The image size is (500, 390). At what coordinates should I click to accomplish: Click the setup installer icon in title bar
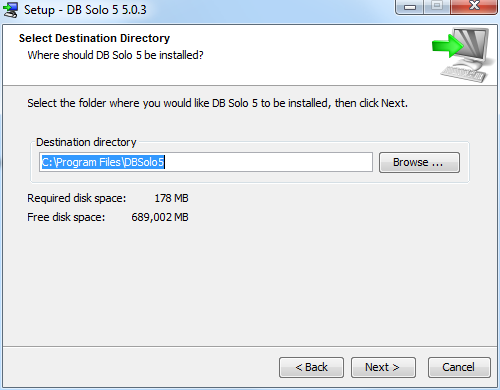coord(10,9)
